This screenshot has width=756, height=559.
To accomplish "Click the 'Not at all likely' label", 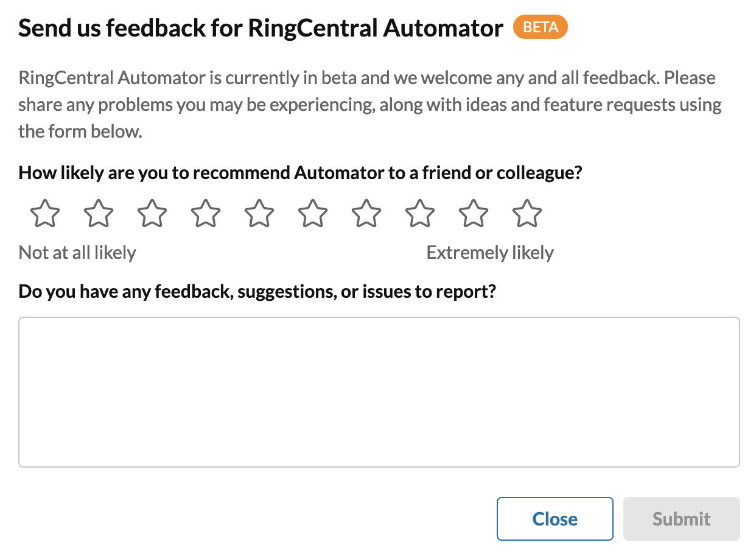I will pos(77,252).
